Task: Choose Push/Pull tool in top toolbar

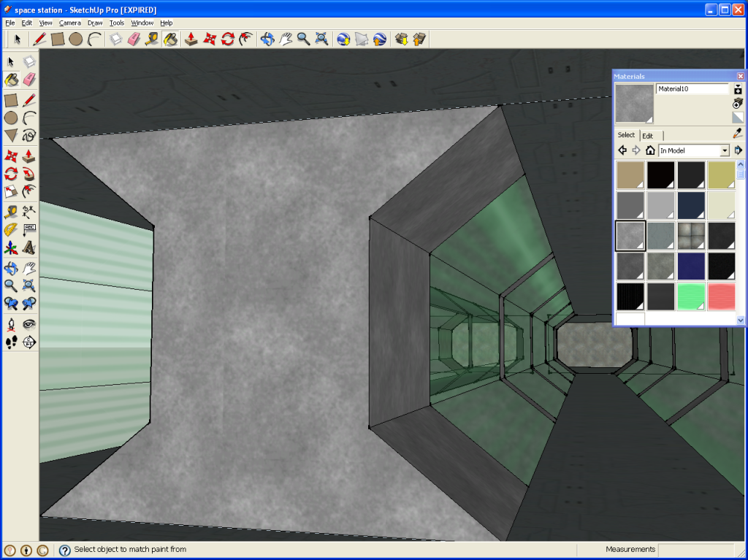Action: (191, 39)
